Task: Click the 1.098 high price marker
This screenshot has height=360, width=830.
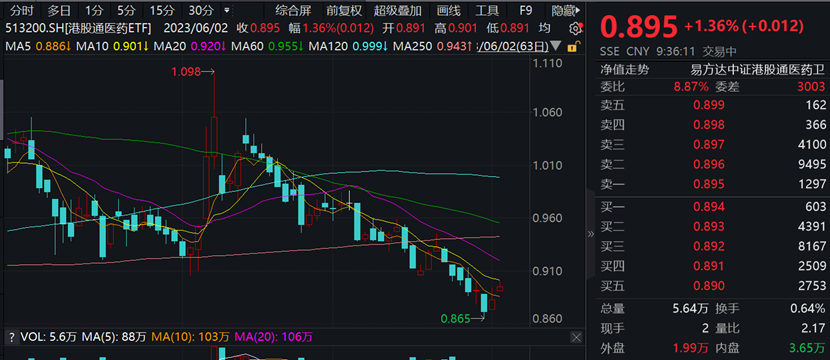Action: (186, 72)
